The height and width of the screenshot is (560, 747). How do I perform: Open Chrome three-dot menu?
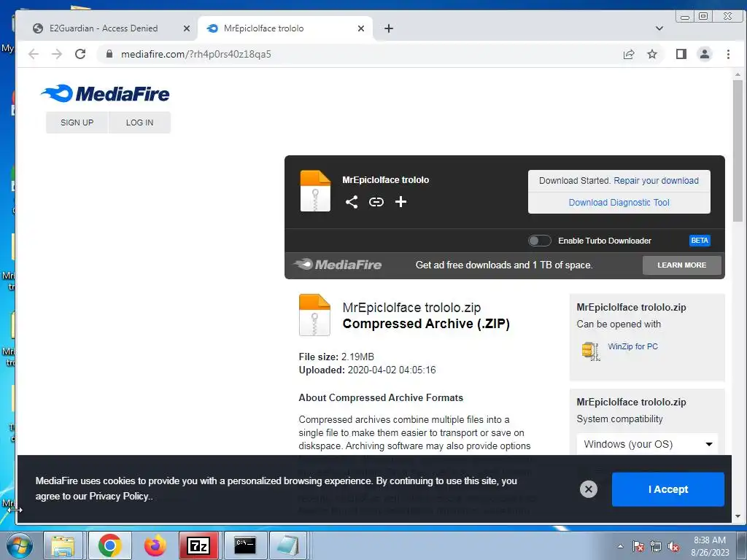[728, 54]
